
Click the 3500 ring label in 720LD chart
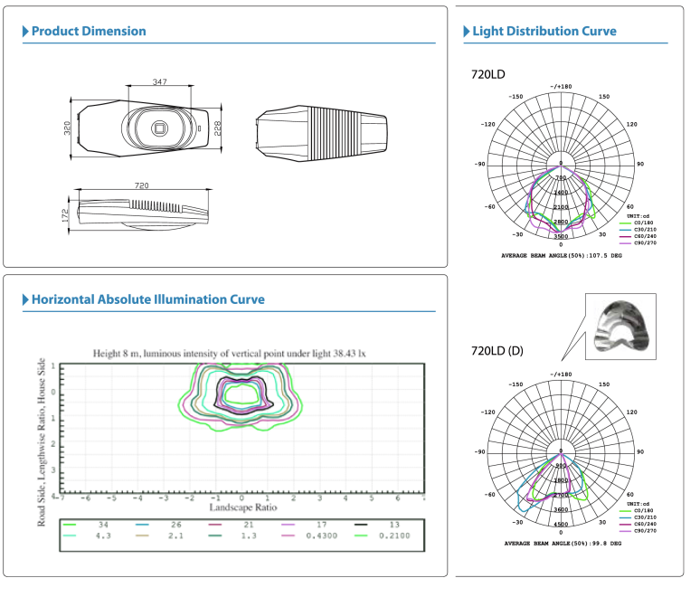[561, 237]
